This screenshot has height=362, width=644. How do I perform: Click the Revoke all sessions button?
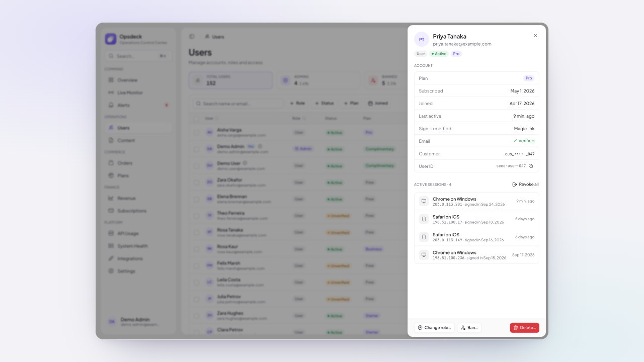click(x=525, y=185)
